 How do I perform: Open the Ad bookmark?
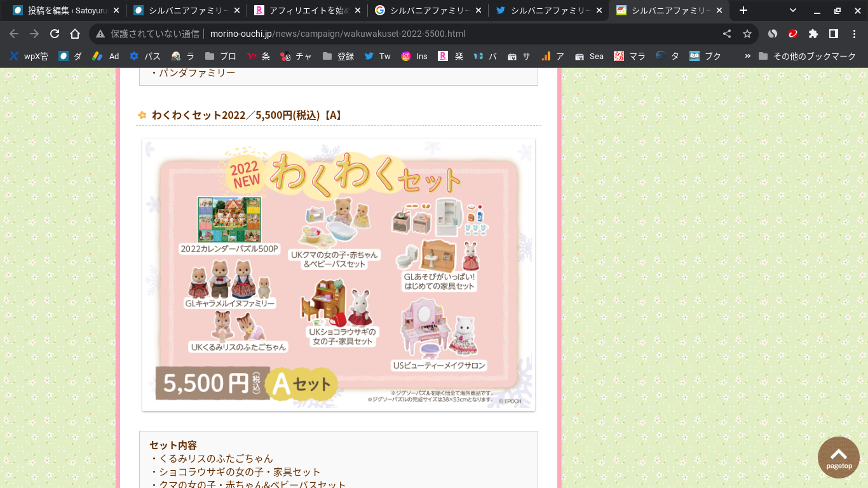coord(106,56)
